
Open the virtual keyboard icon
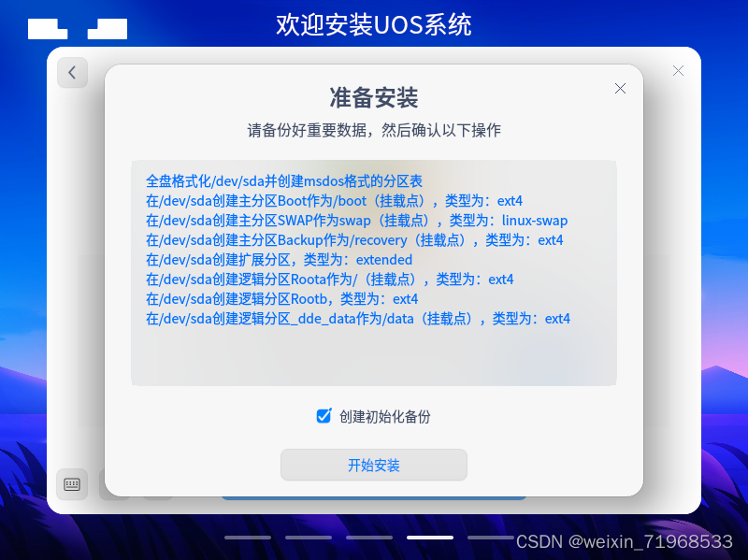pyautogui.click(x=73, y=483)
